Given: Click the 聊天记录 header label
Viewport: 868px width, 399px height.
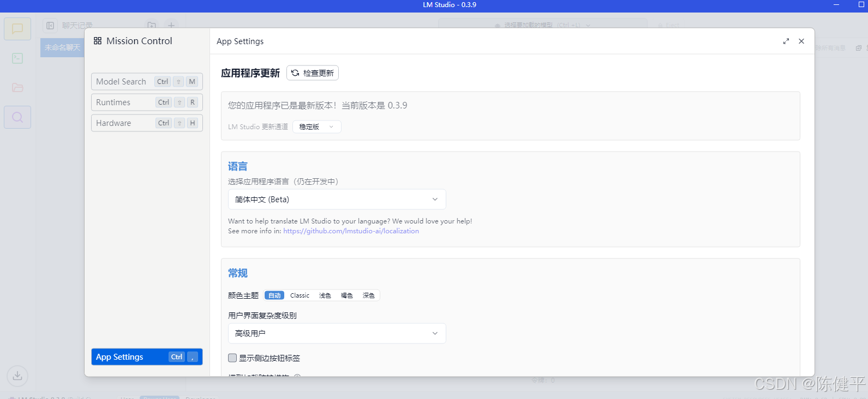Looking at the screenshot, I should pyautogui.click(x=77, y=26).
